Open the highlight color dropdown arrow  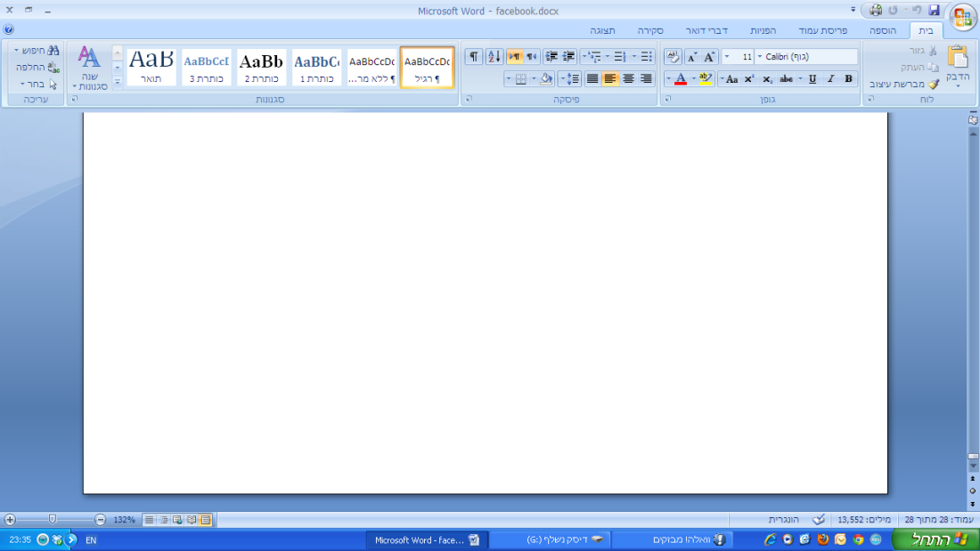click(694, 78)
